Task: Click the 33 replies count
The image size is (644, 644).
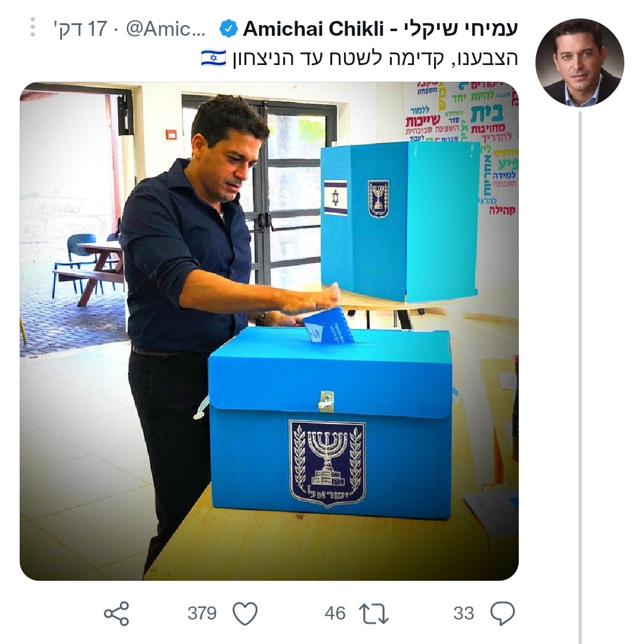Action: (464, 614)
